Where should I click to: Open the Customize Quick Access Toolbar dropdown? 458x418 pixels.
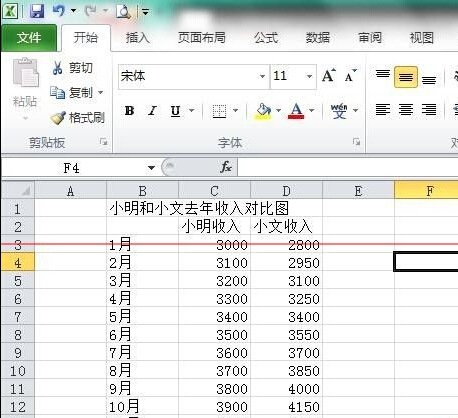[x=145, y=12]
